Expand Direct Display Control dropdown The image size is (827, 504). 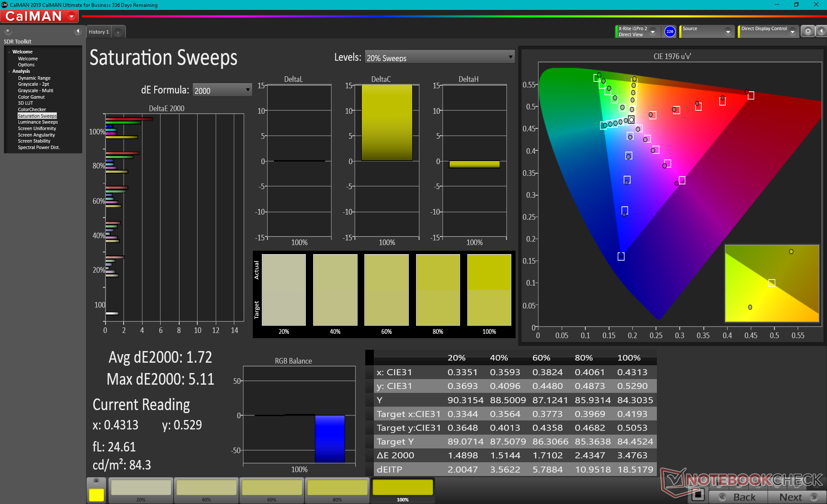click(x=792, y=32)
